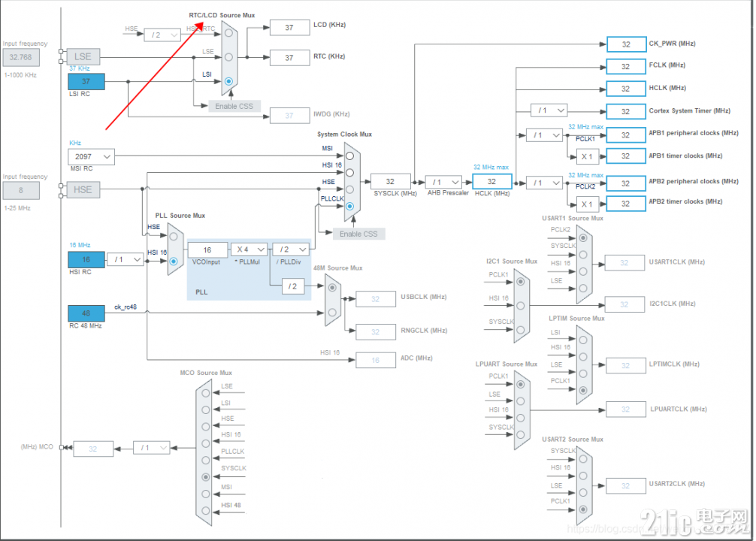Choose PLL input in 48M Source Mux

pyautogui.click(x=332, y=287)
